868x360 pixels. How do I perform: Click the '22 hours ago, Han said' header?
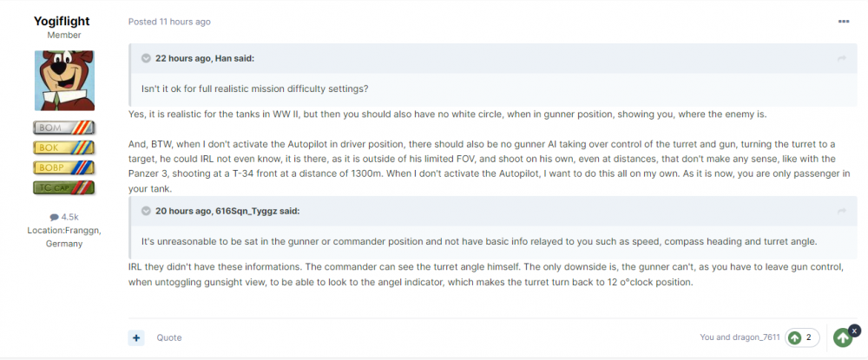click(x=204, y=59)
